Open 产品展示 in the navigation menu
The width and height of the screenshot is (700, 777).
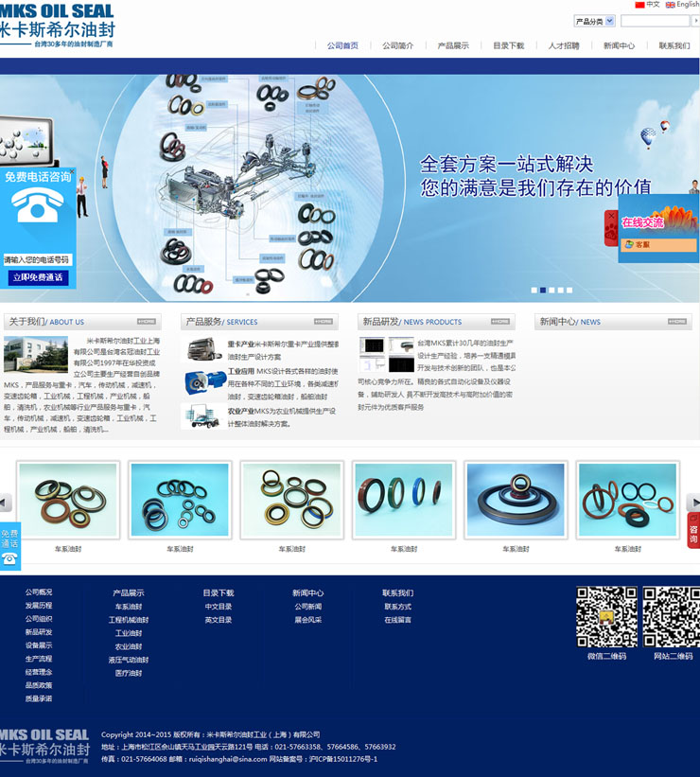pyautogui.click(x=453, y=45)
